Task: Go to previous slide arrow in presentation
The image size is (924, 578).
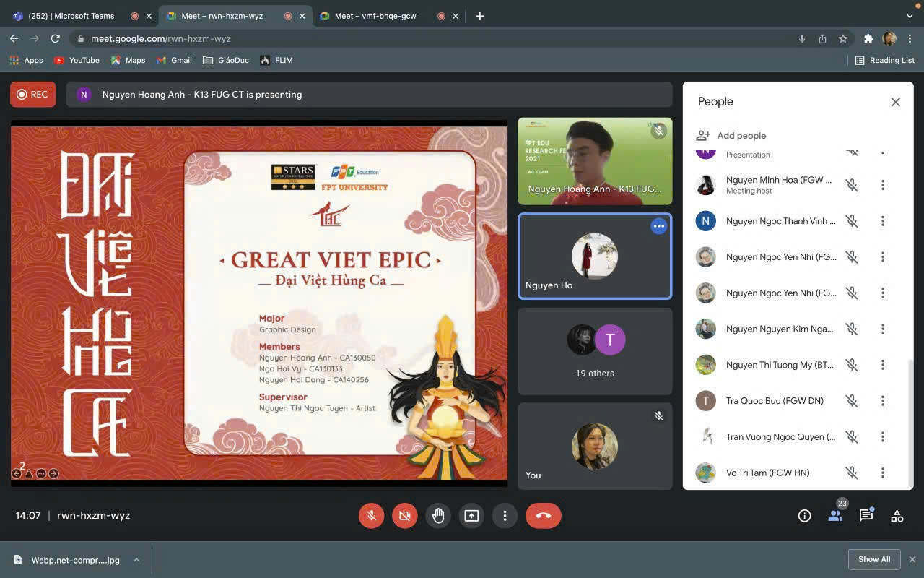Action: tap(17, 474)
